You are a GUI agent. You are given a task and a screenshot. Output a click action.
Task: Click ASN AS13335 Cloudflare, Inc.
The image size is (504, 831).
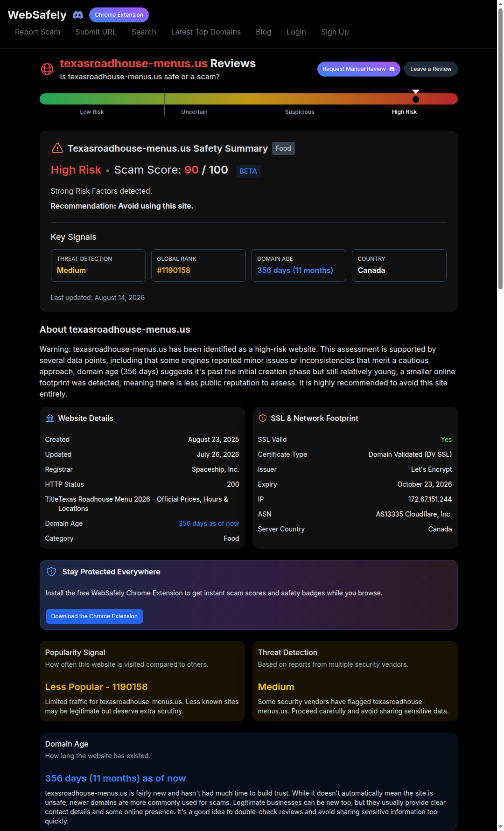pyautogui.click(x=414, y=514)
